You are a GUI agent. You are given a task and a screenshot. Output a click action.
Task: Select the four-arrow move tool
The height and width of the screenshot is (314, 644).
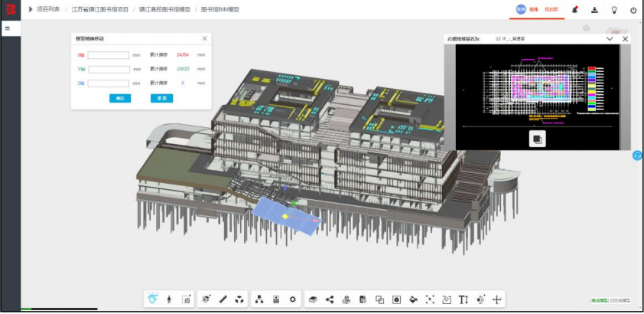point(497,299)
